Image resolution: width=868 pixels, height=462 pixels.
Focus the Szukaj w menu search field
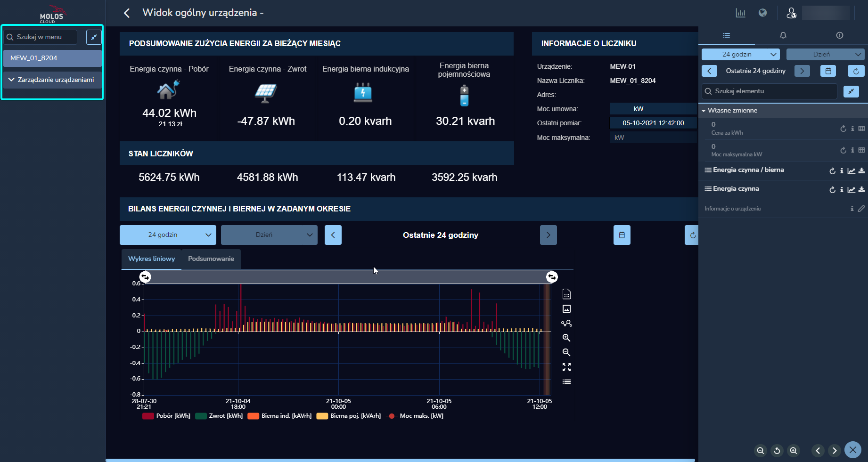(x=40, y=37)
